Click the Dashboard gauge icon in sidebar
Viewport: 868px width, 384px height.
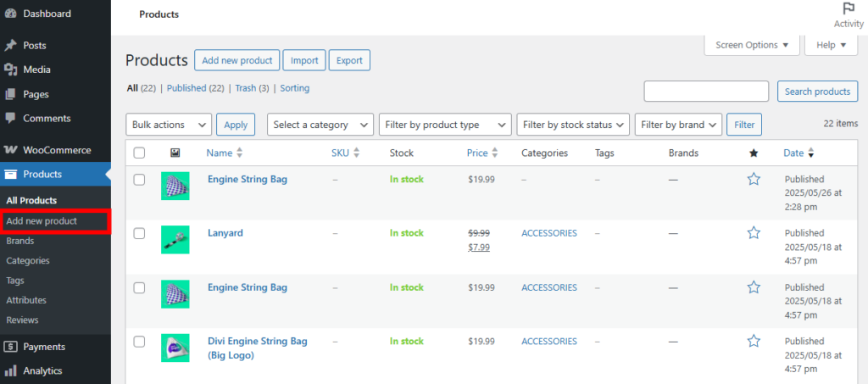11,14
